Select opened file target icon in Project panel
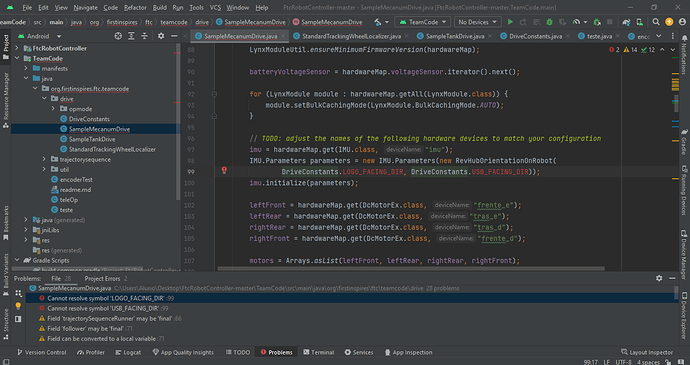The height and width of the screenshot is (365, 690). click(118, 36)
